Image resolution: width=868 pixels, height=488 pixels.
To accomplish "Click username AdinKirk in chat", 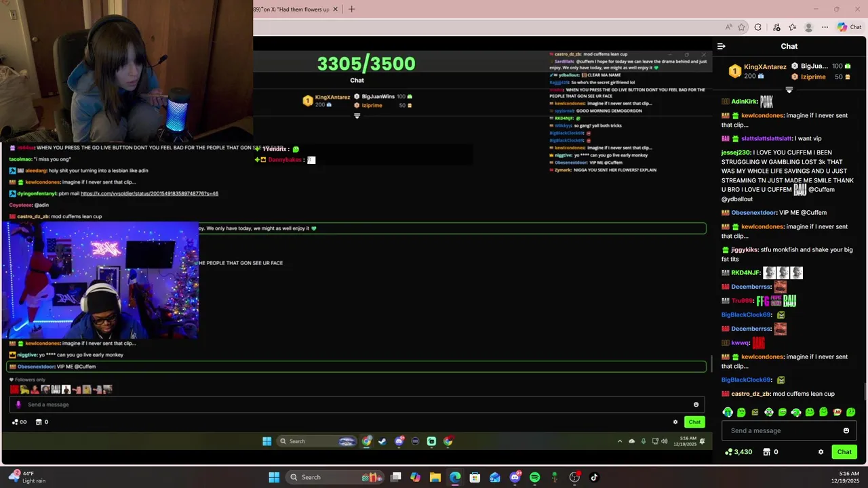I will (x=744, y=102).
